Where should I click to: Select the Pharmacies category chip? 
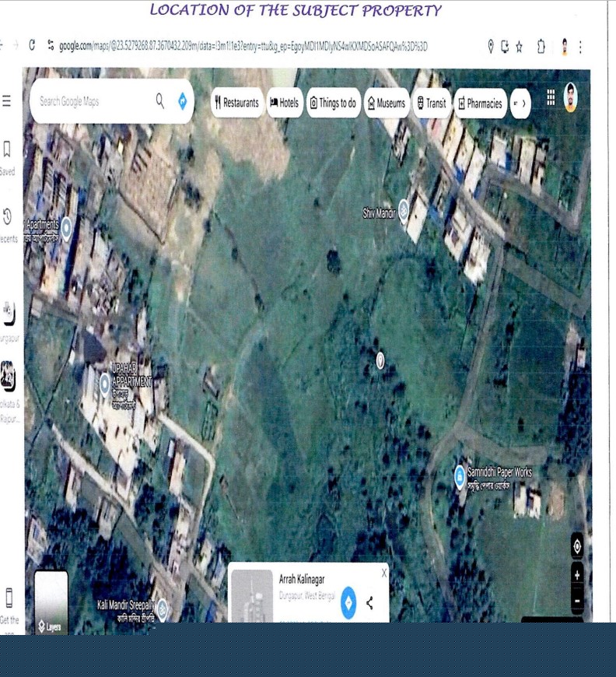tap(481, 103)
